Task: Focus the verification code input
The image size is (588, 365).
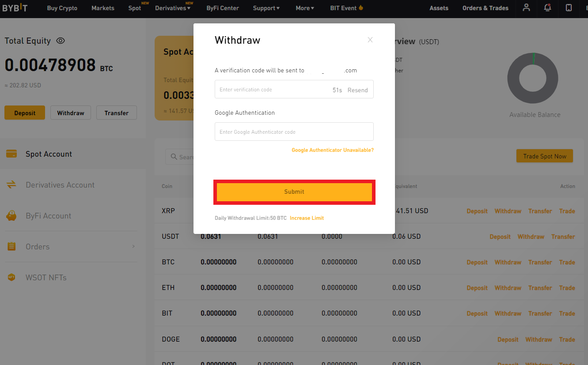Action: (x=294, y=89)
